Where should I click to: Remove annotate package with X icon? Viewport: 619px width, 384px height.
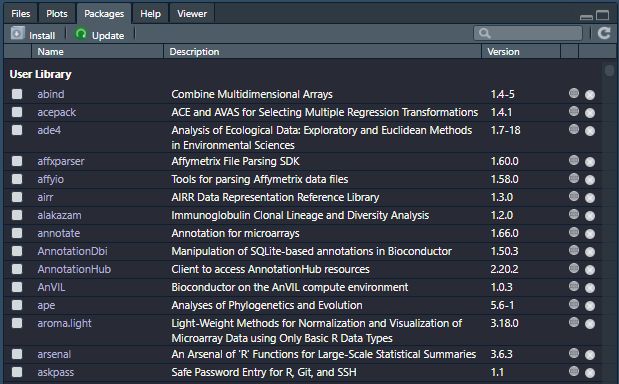(590, 234)
